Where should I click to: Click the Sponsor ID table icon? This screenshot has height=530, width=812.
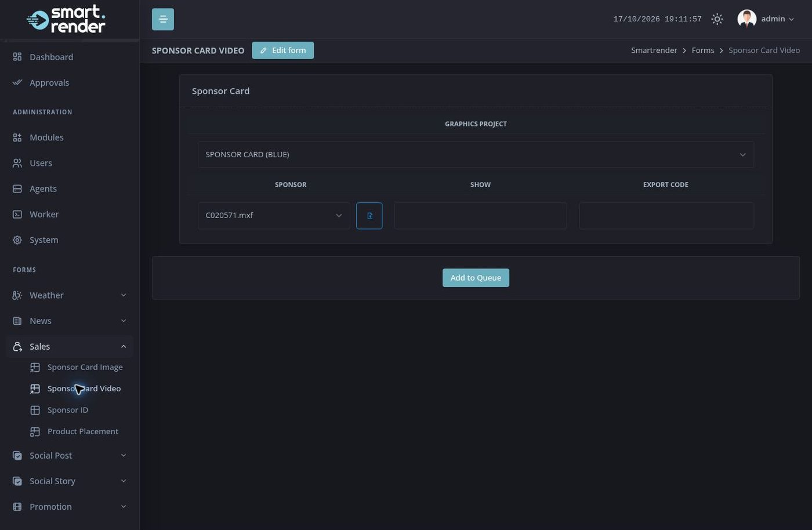click(35, 410)
